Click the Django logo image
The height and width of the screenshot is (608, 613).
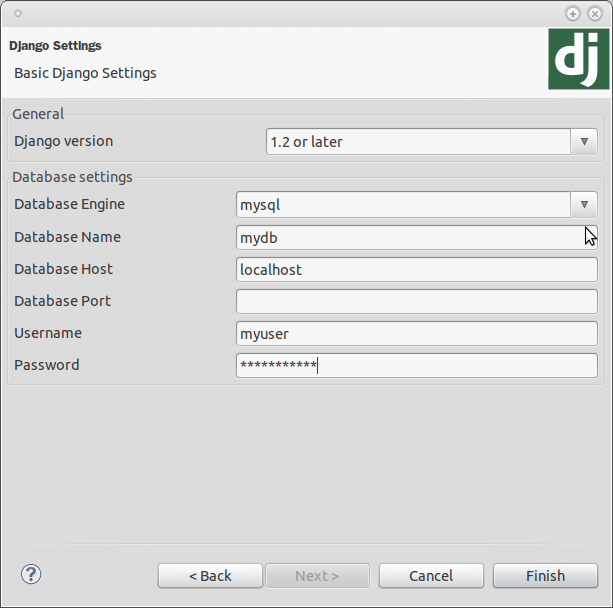click(578, 59)
